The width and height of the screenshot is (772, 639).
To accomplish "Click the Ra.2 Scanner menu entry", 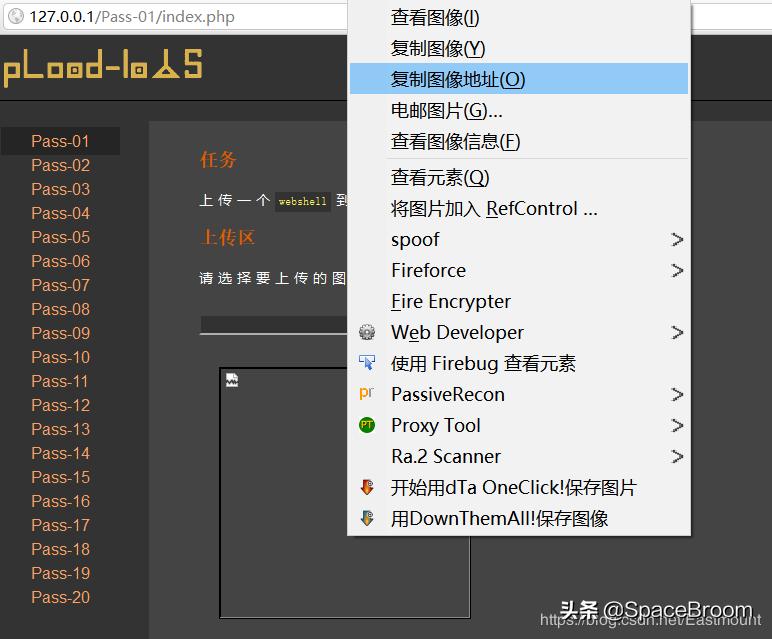I will (519, 456).
